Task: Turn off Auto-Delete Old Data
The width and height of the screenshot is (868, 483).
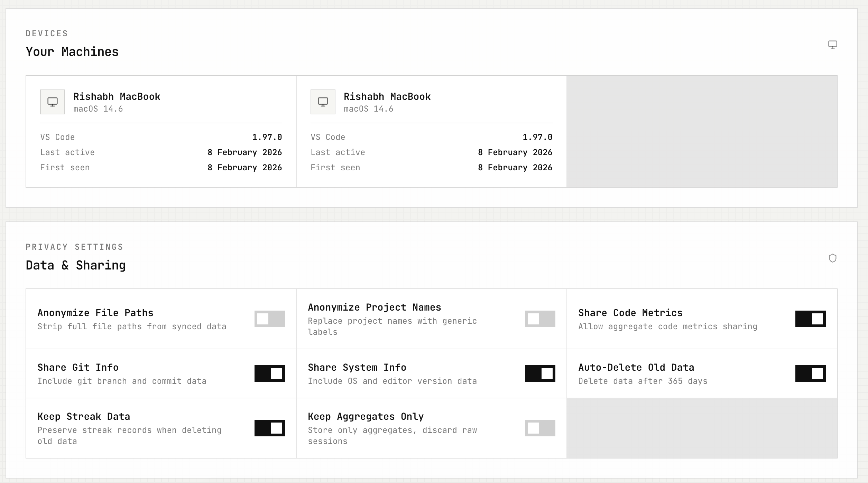Action: point(811,373)
